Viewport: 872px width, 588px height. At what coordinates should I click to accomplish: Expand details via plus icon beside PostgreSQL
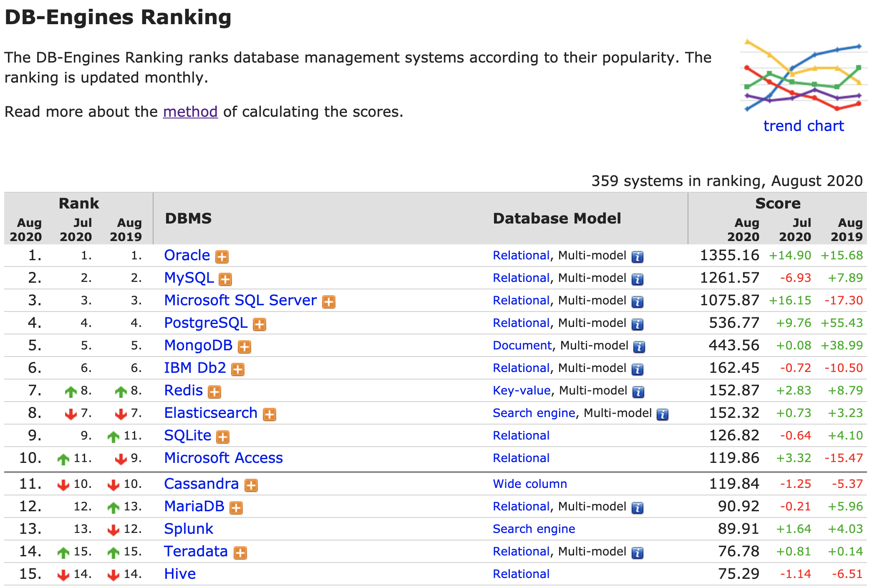pyautogui.click(x=260, y=324)
